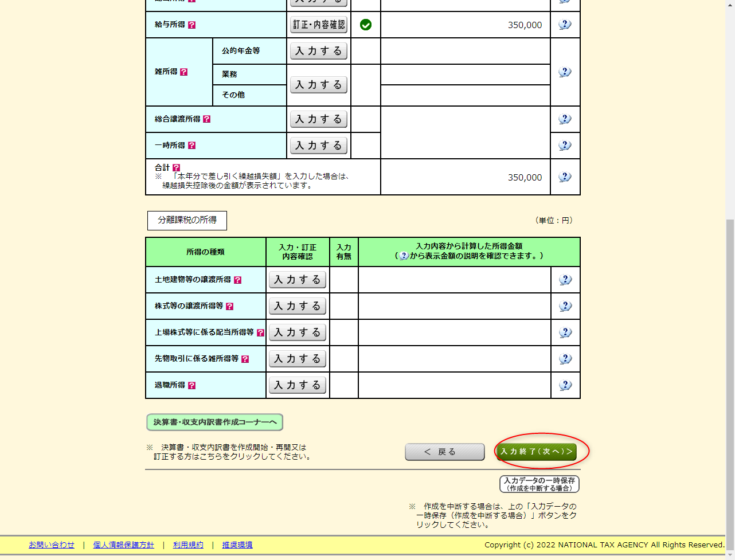Click 入力する for 業務・その他 雑所得
735x560 pixels.
pyautogui.click(x=319, y=85)
